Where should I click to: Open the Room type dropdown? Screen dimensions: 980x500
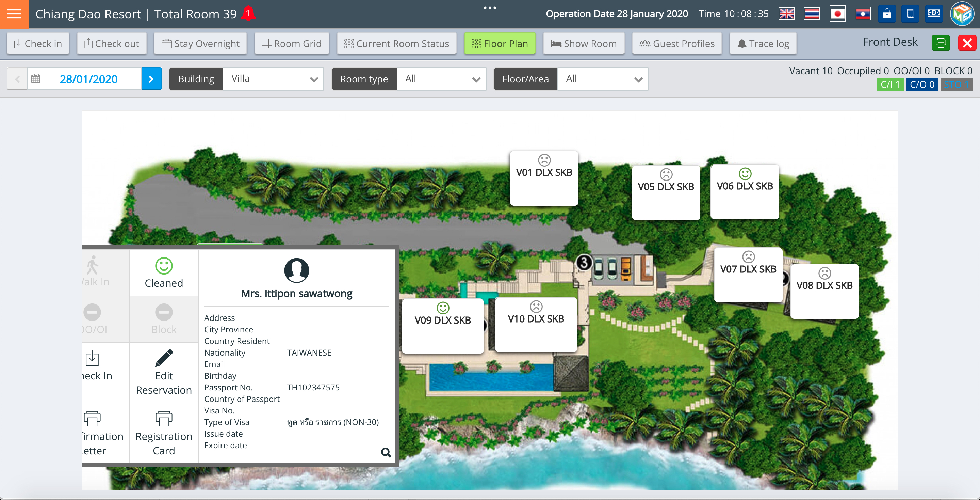click(x=441, y=79)
